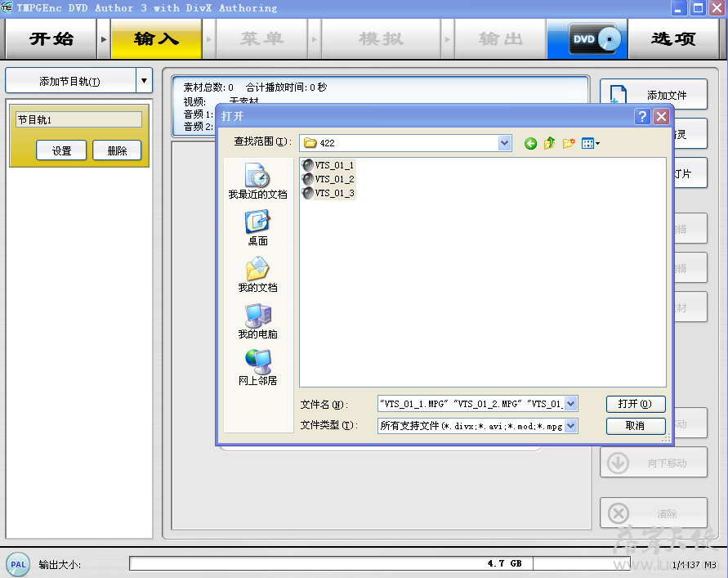This screenshot has width=728, height=578.
Task: Open the 选项 (Options) tab
Action: click(x=673, y=39)
